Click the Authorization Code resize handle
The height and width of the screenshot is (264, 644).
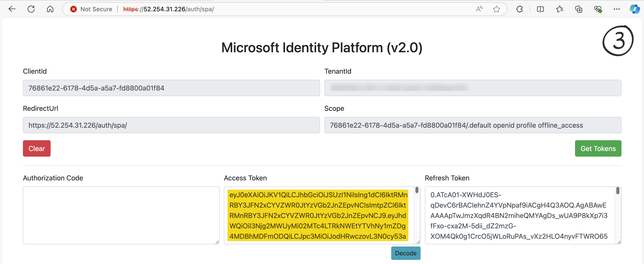coord(217,242)
